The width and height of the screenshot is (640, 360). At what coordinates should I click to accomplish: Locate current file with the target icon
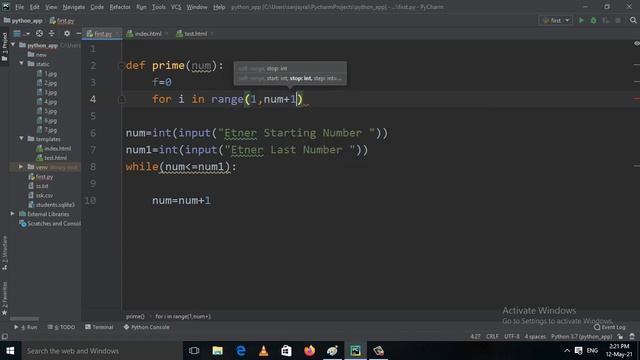click(39, 33)
